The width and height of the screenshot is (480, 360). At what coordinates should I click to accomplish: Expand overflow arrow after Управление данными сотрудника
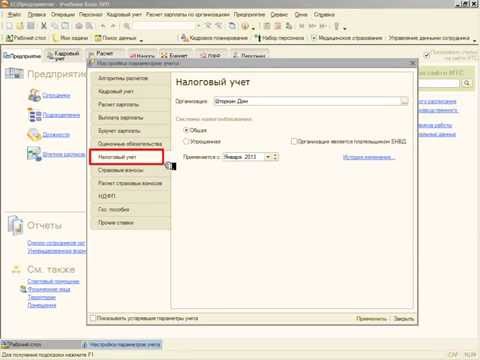click(x=475, y=40)
